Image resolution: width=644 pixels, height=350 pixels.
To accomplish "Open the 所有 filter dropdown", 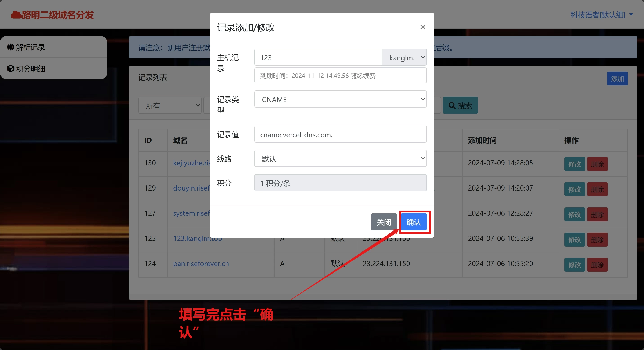I will [170, 105].
